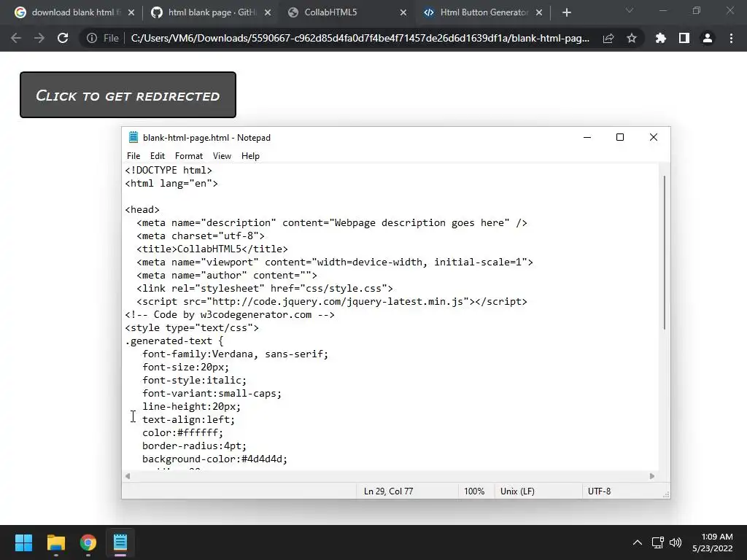Toggle the Chrome side panel icon
The height and width of the screenshot is (560, 747).
(x=684, y=38)
